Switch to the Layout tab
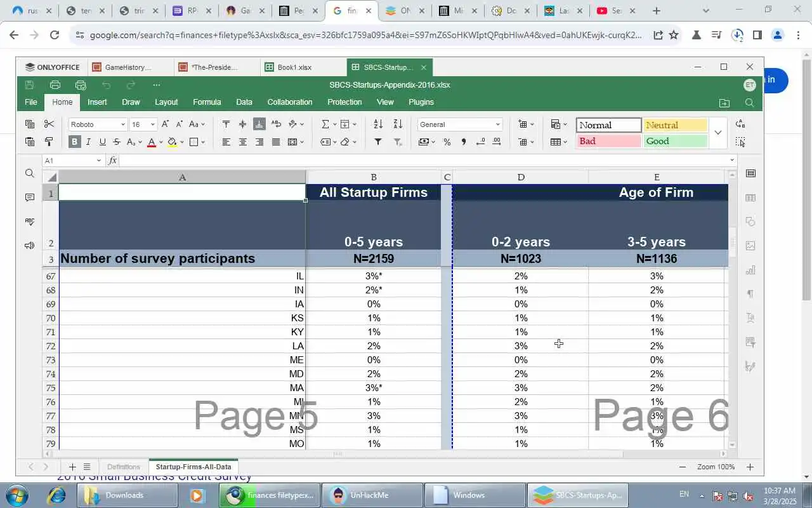Viewport: 812px width, 508px height. [x=166, y=102]
